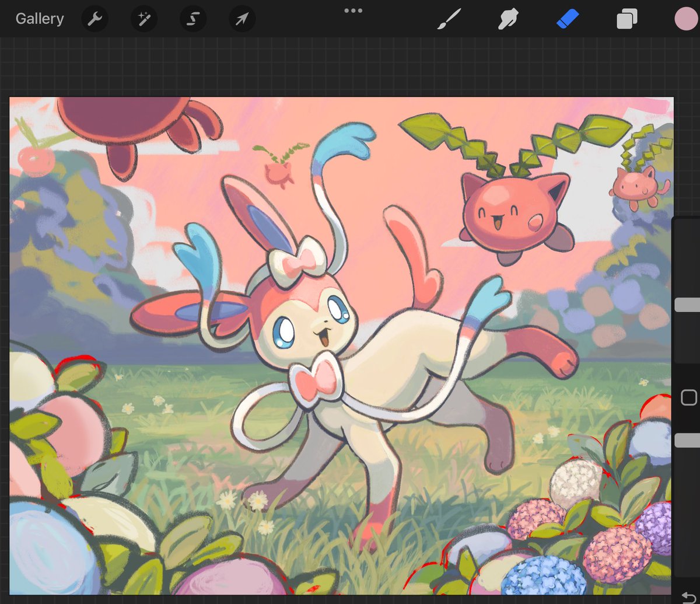Open the three-dot canvas options
This screenshot has width=700, height=604.
352,10
